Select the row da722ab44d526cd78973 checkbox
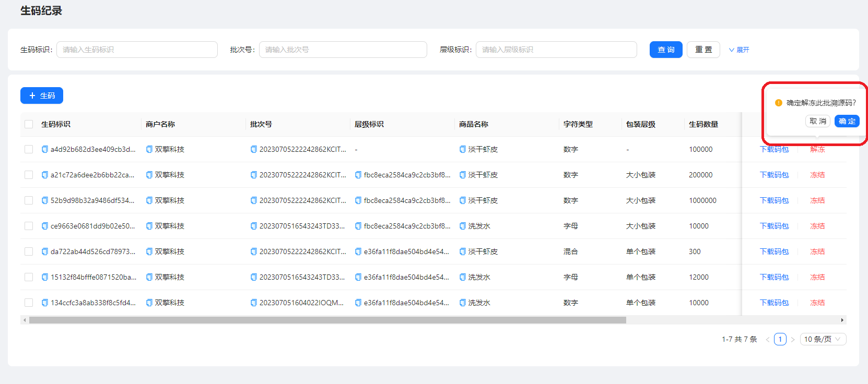This screenshot has width=868, height=384. pos(29,251)
